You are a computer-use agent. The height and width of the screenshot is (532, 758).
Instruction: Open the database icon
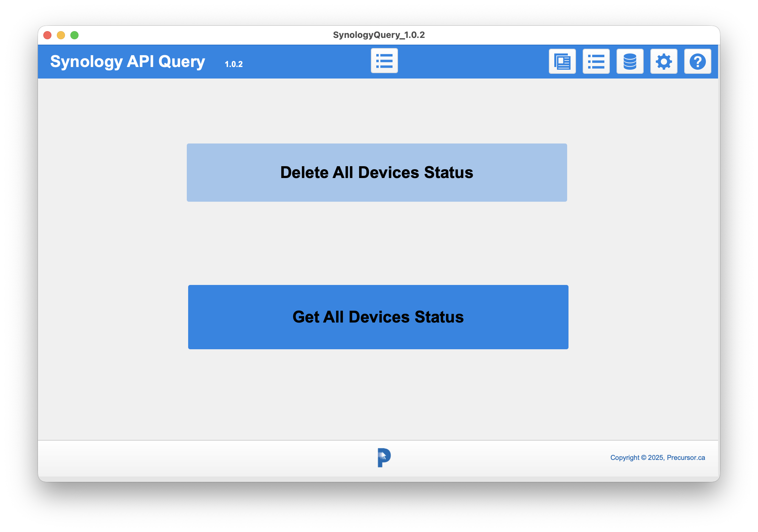click(630, 61)
